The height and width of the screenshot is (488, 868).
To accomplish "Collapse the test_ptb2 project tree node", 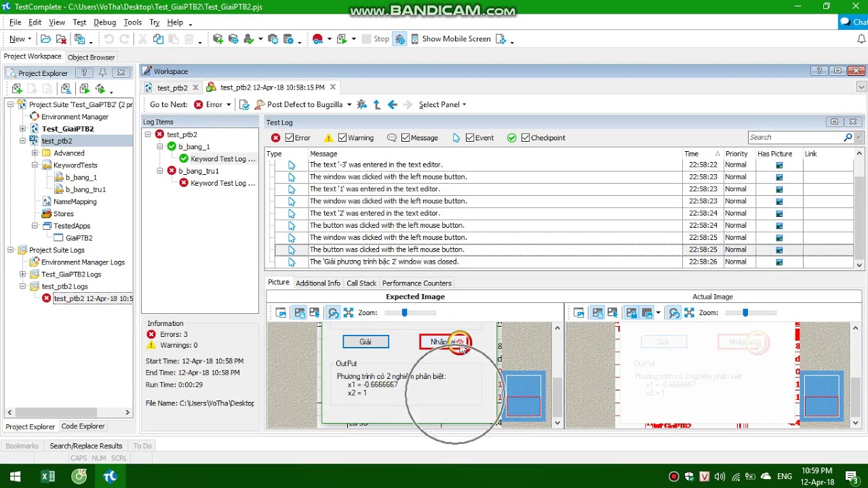I will coord(22,141).
